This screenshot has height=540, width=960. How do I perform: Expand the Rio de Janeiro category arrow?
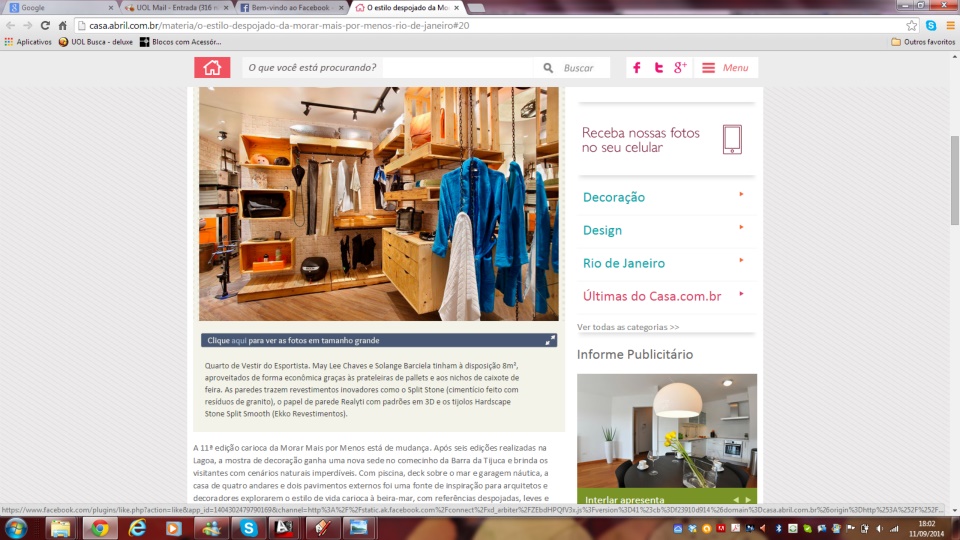[741, 261]
